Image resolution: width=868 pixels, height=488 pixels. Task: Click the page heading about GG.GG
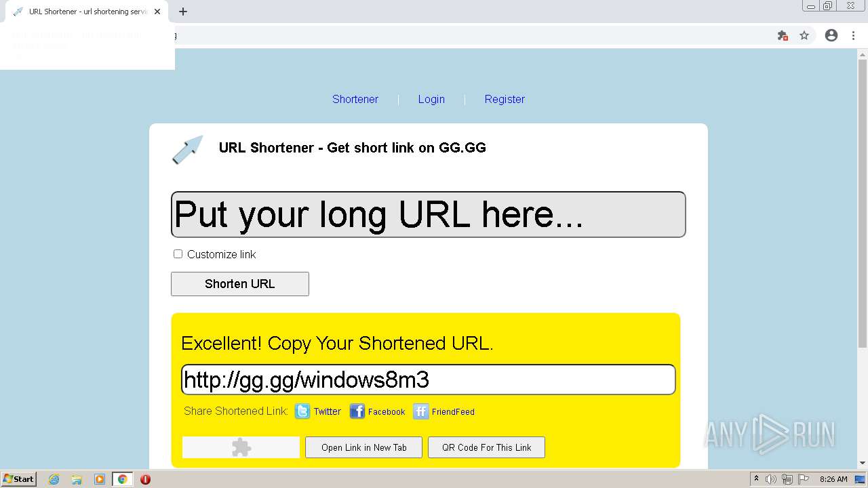tap(353, 148)
